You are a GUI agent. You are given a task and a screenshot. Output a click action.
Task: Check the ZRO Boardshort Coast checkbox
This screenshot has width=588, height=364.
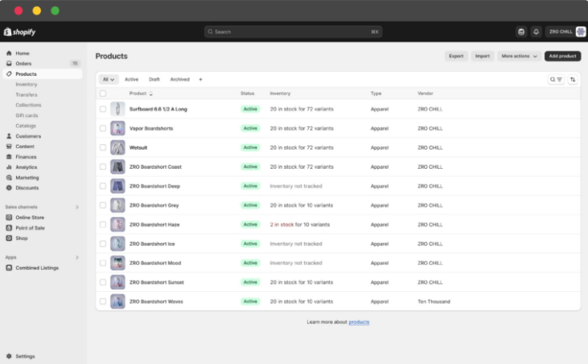(x=102, y=167)
